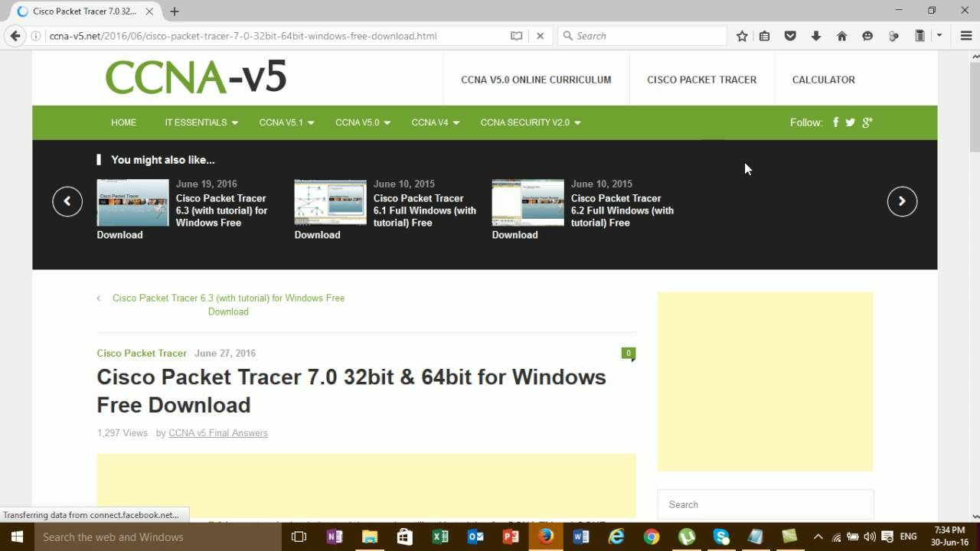Open the system tray volume icon

[870, 536]
